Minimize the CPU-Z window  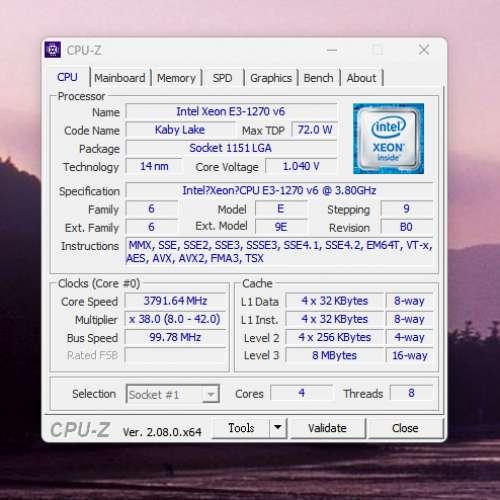(x=332, y=50)
